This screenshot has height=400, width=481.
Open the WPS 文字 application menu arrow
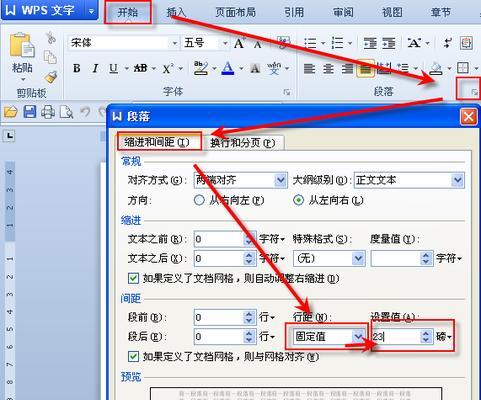tap(91, 11)
